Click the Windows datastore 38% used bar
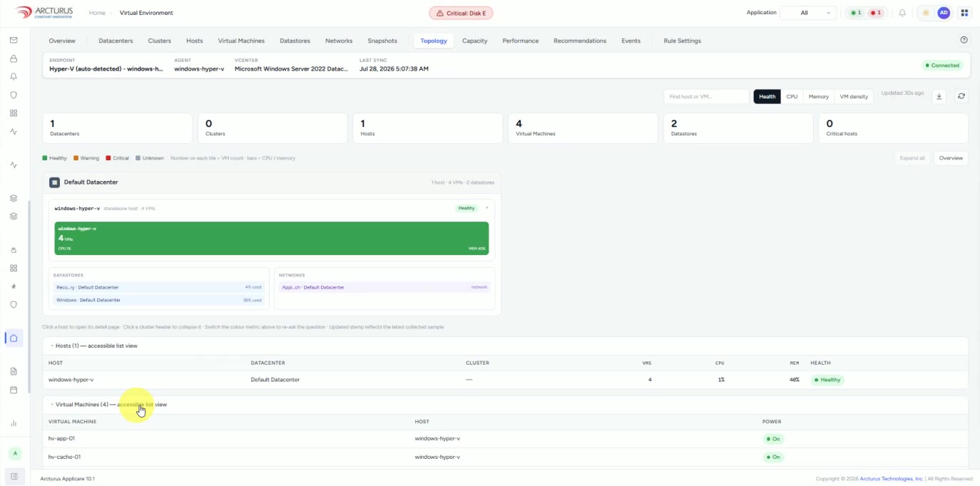The image size is (980, 486). 159,300
